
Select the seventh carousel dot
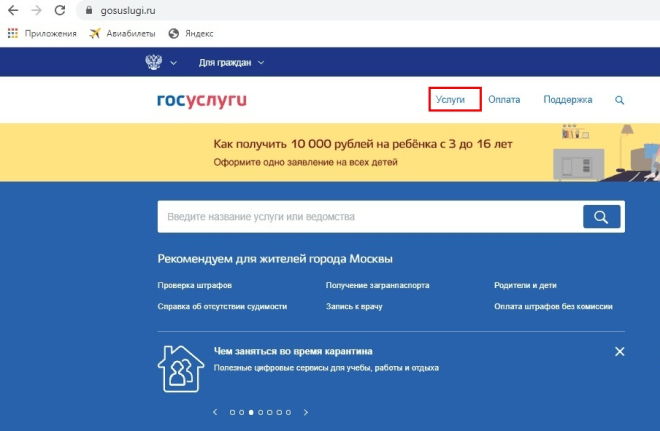click(288, 412)
